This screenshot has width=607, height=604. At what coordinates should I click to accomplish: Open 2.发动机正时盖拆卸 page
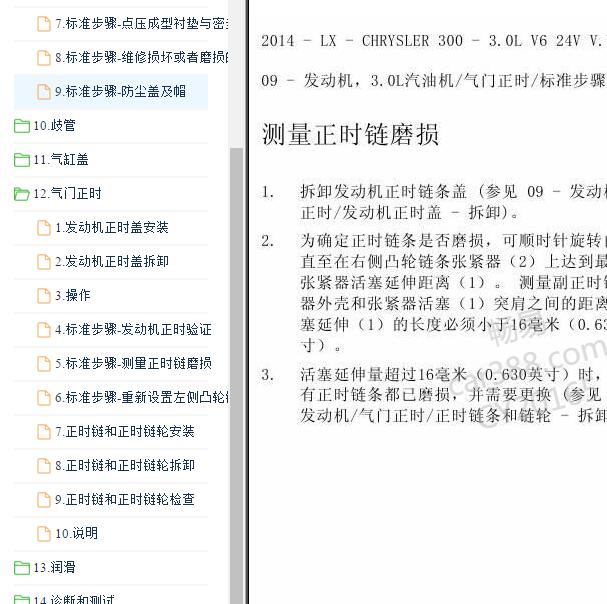112,262
